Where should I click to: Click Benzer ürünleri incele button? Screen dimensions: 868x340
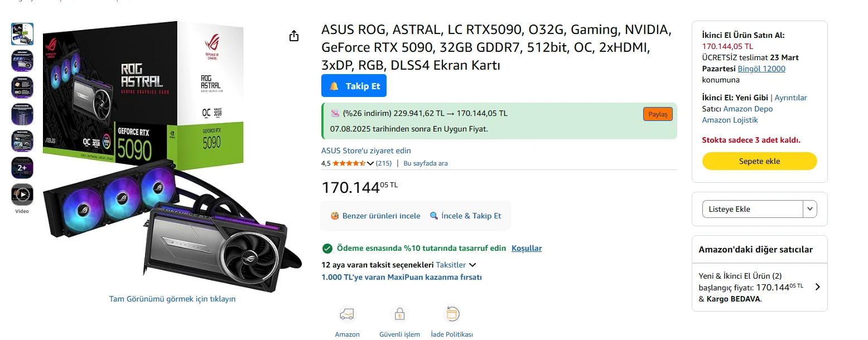(375, 216)
